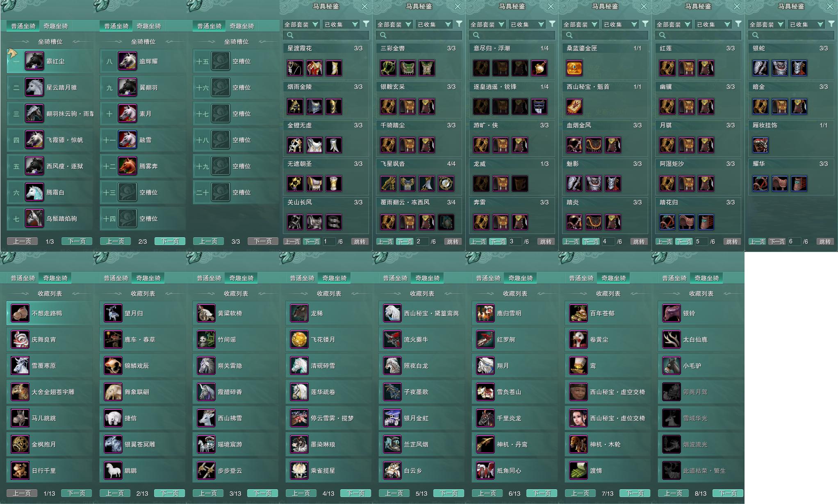Select the 西山秘宝·魁首 red talisman icon
This screenshot has height=504, width=838.
click(x=574, y=107)
